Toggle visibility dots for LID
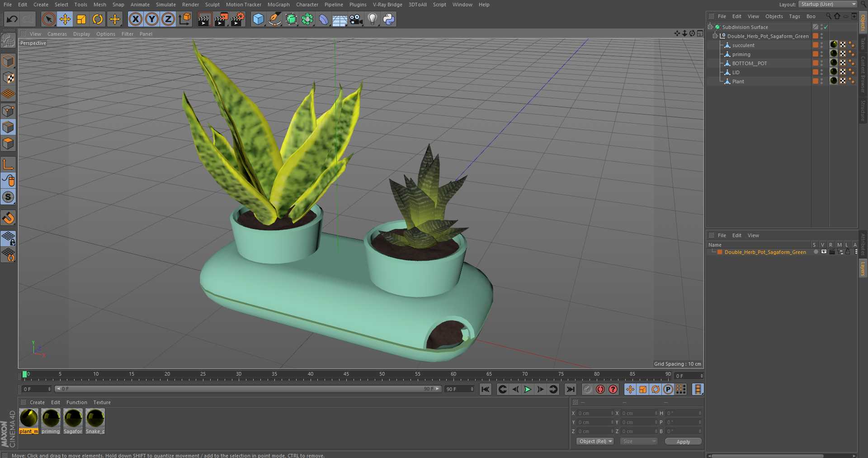 click(x=822, y=72)
